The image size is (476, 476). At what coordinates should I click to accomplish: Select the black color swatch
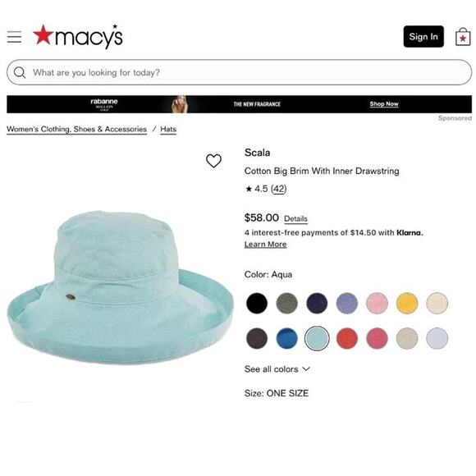click(x=257, y=303)
